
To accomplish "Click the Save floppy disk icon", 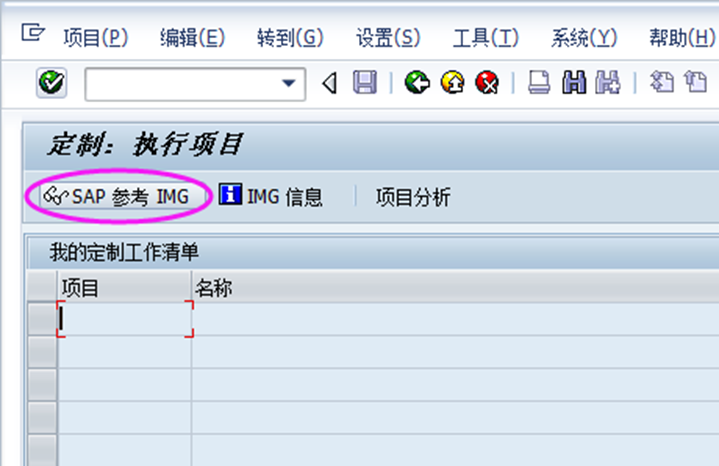I will pyautogui.click(x=365, y=83).
